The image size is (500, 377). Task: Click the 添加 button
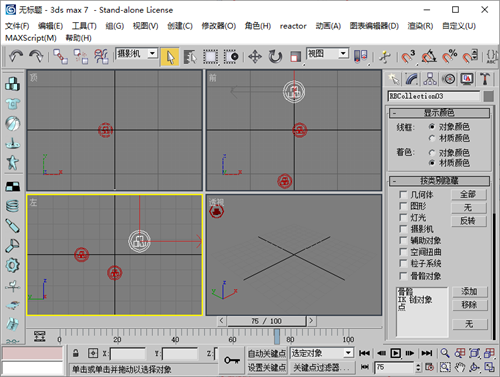pyautogui.click(x=469, y=292)
